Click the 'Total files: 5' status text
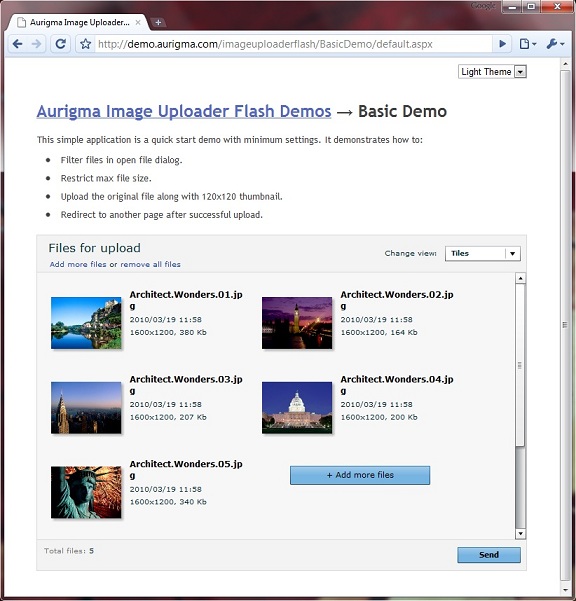Image resolution: width=576 pixels, height=601 pixels. [x=69, y=551]
